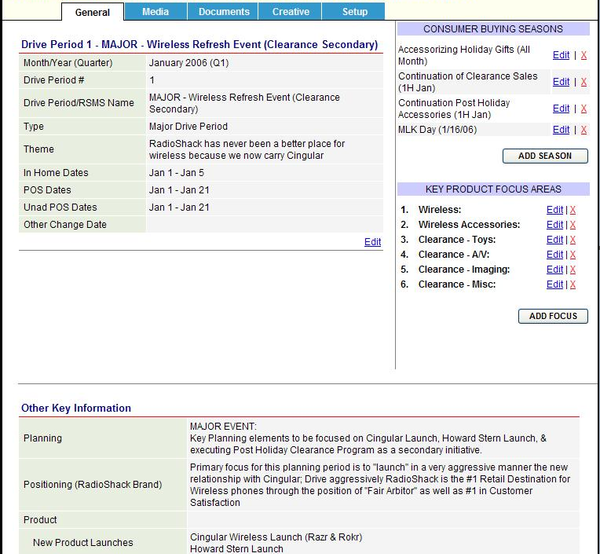600x554 pixels.
Task: Edit Clearance - Misc focus area
Action: pos(554,284)
